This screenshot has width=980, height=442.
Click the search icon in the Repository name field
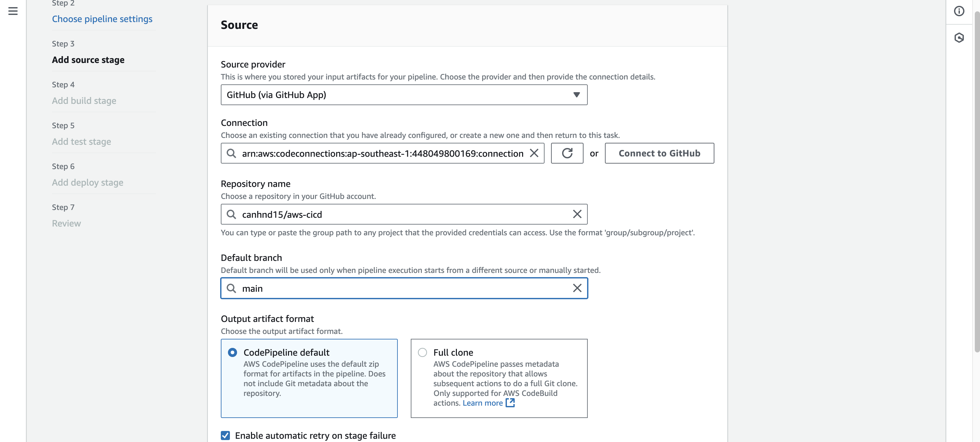point(231,215)
